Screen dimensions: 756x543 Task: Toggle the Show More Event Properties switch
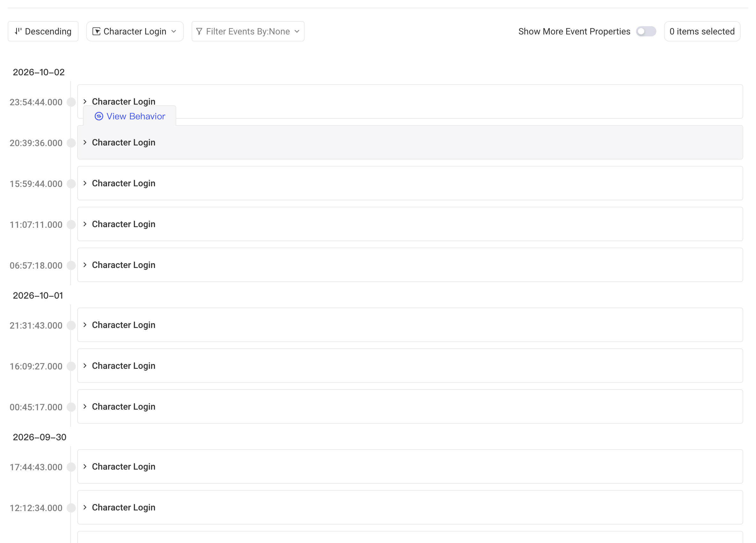(646, 31)
